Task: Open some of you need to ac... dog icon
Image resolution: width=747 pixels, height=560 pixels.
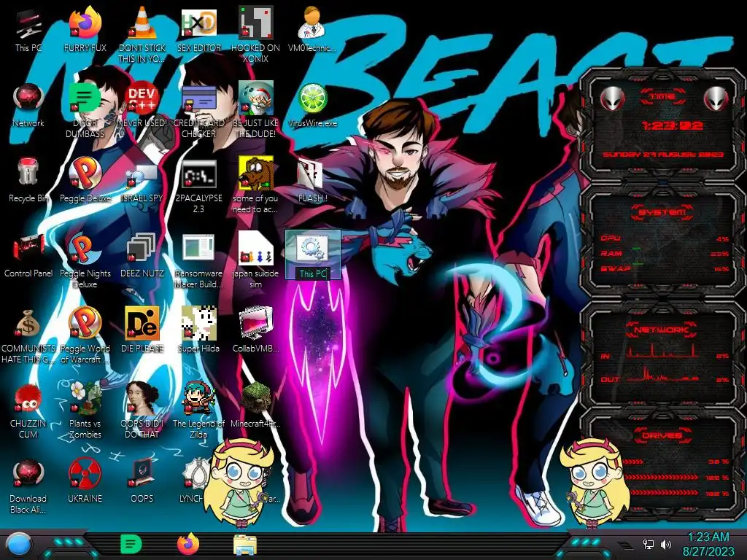Action: pyautogui.click(x=255, y=186)
